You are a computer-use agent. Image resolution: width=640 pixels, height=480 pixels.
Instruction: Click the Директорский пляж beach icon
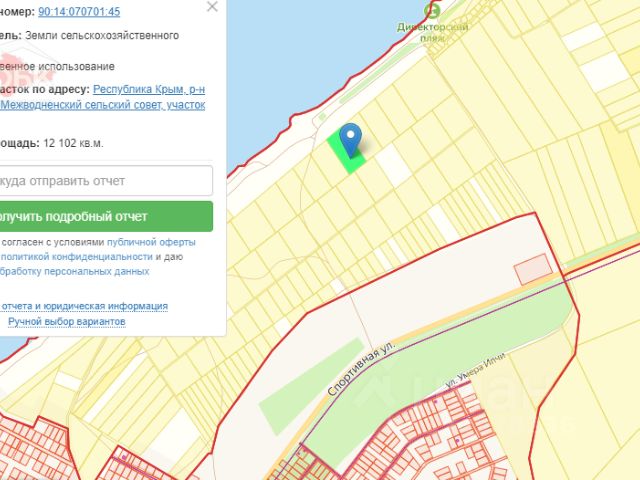pos(432,11)
